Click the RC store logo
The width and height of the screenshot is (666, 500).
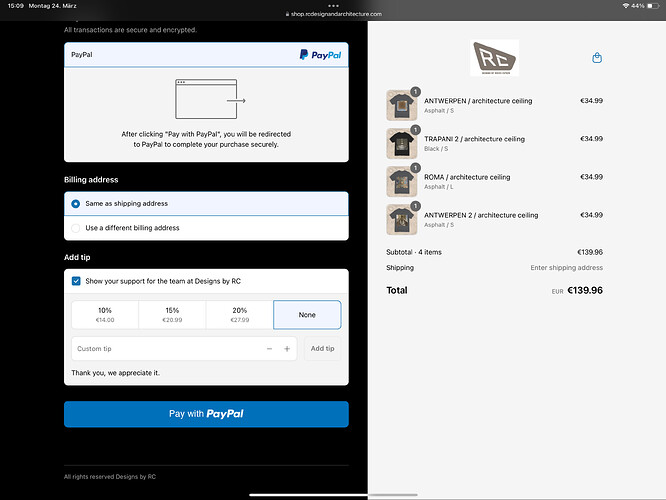pyautogui.click(x=494, y=58)
